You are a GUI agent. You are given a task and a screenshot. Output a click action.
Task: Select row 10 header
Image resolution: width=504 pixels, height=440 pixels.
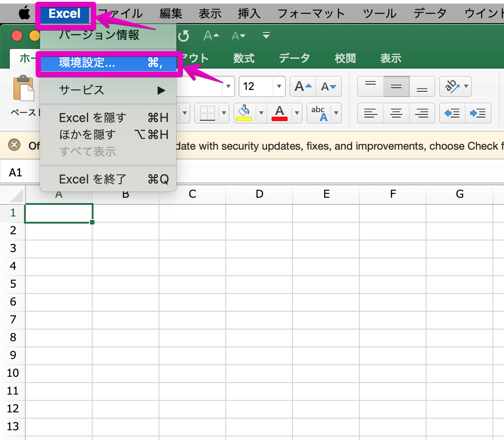tap(13, 373)
